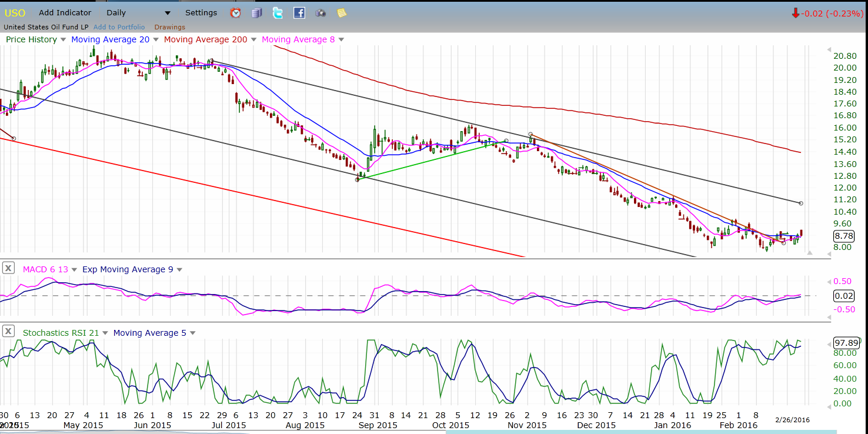
Task: Expand the Exp Moving Average 9 arrow
Action: click(179, 270)
